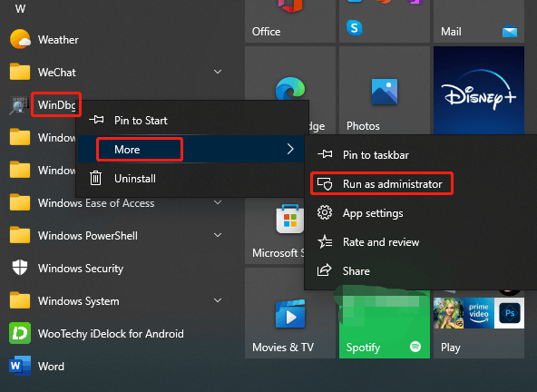Click the Disney+ tile
This screenshot has height=392, width=537.
pos(478,90)
